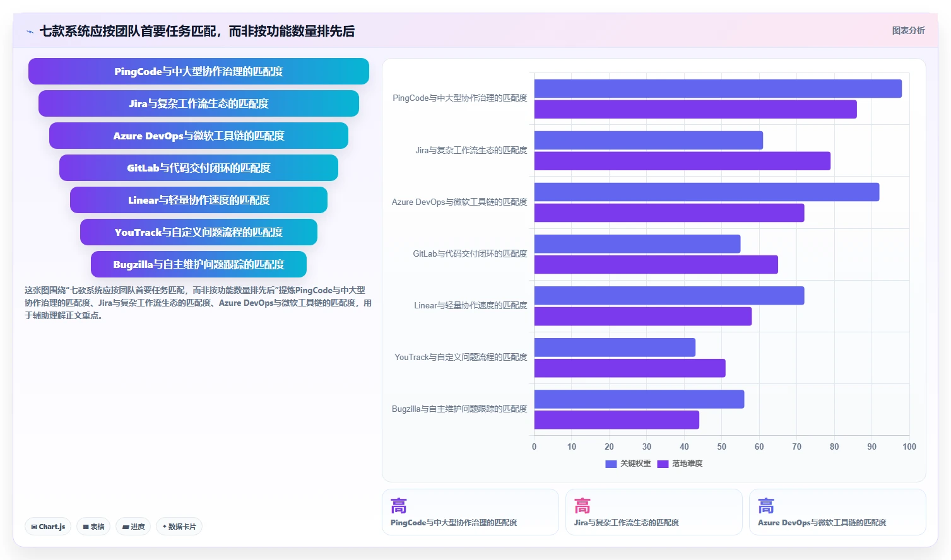This screenshot has width=951, height=560.
Task: Click the x-axis value 100
Action: coord(909,446)
